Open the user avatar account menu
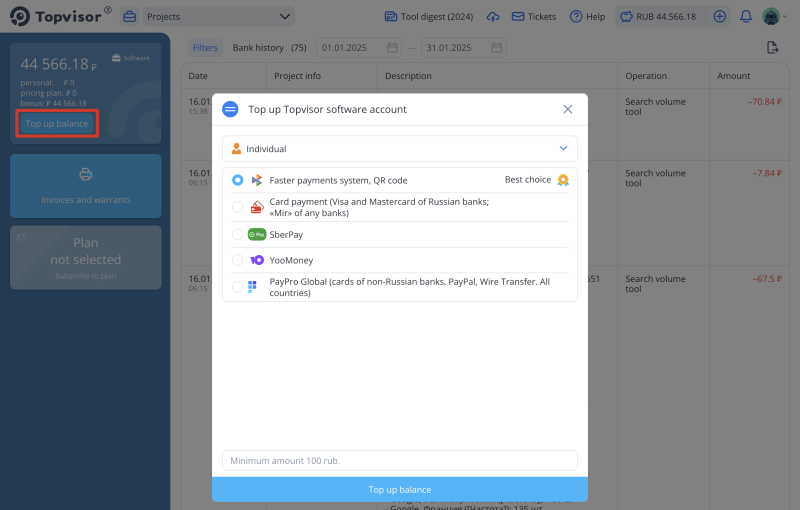 (772, 17)
